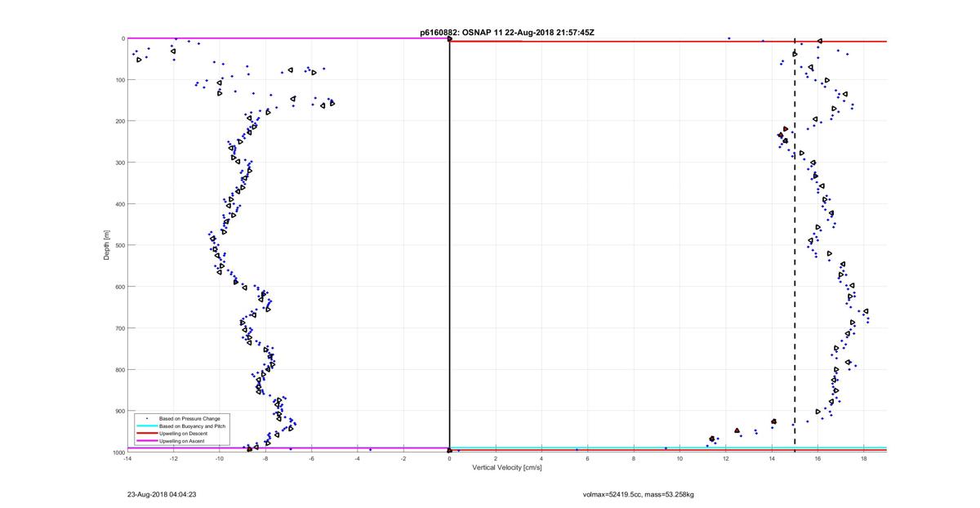Click the blue dot marker in legend

(147, 419)
